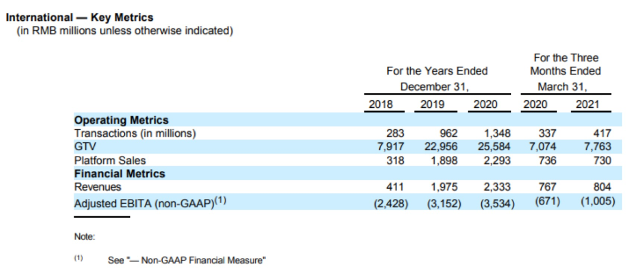Click the 'Note:' footnote label
The height and width of the screenshot is (274, 644).
point(85,237)
